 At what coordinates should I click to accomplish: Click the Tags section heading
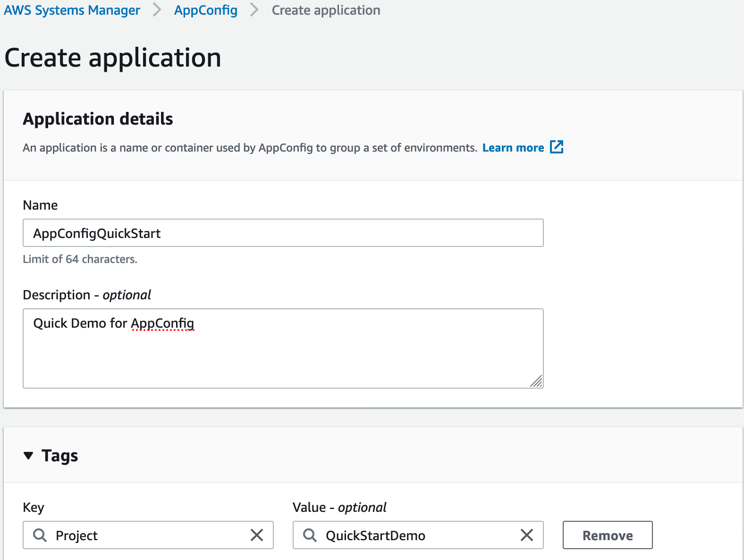point(59,456)
